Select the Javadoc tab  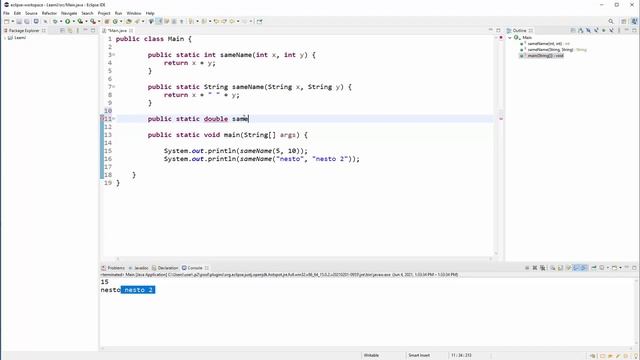[x=139, y=268]
